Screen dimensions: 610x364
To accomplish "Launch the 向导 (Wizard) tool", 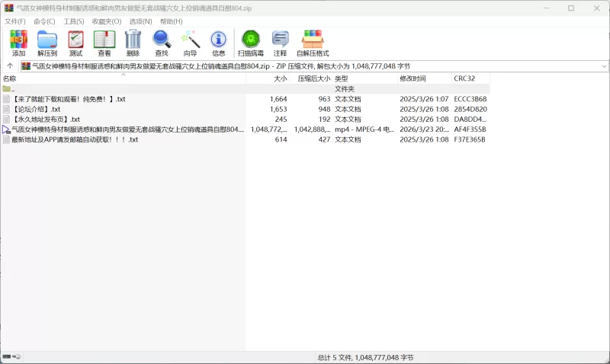I will (x=190, y=43).
